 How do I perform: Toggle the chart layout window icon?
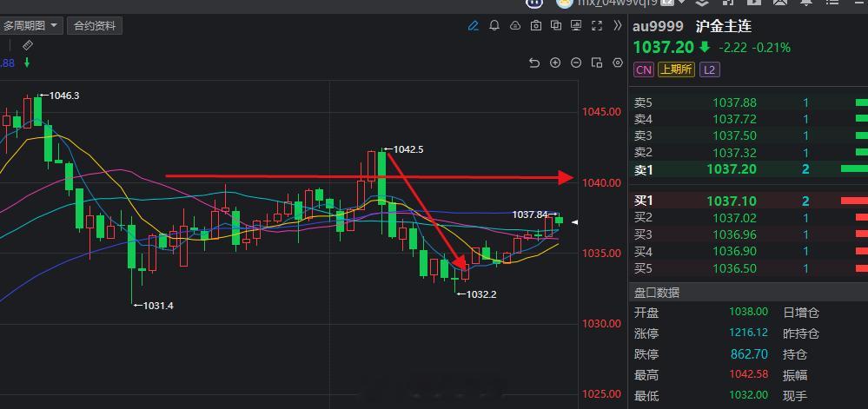coord(597,63)
